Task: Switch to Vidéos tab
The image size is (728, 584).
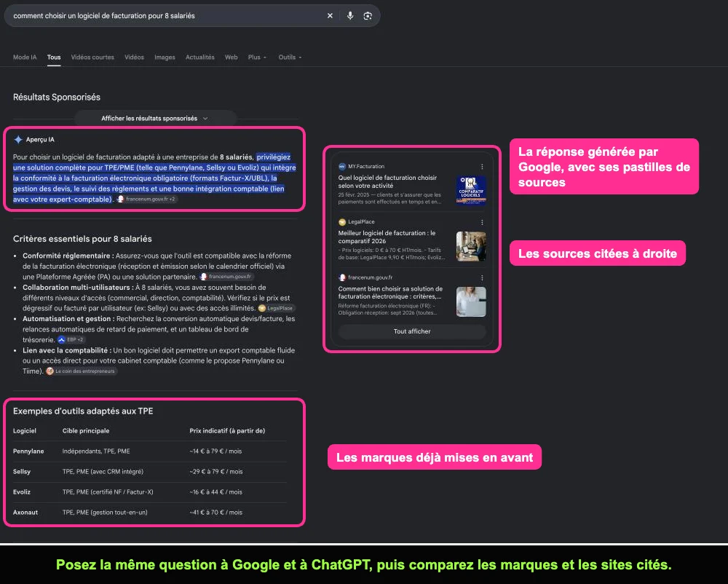Action: (x=134, y=57)
